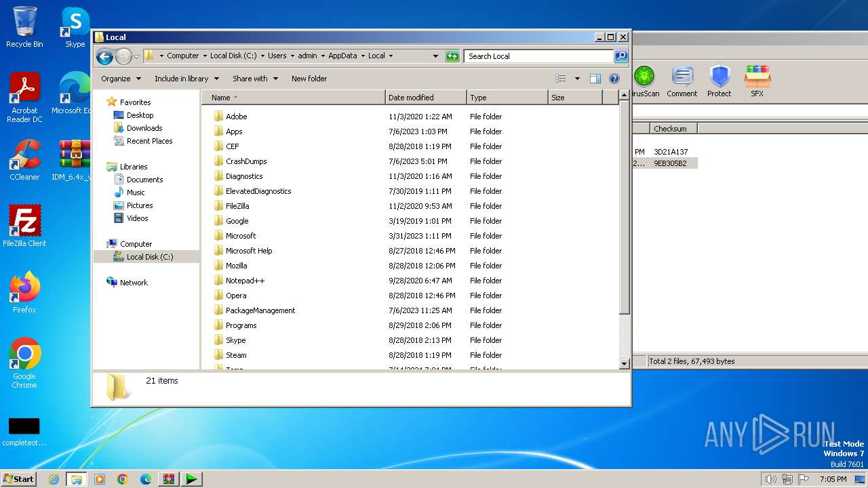Click the WinRAR taskbar icon
868x488 pixels.
point(168,479)
